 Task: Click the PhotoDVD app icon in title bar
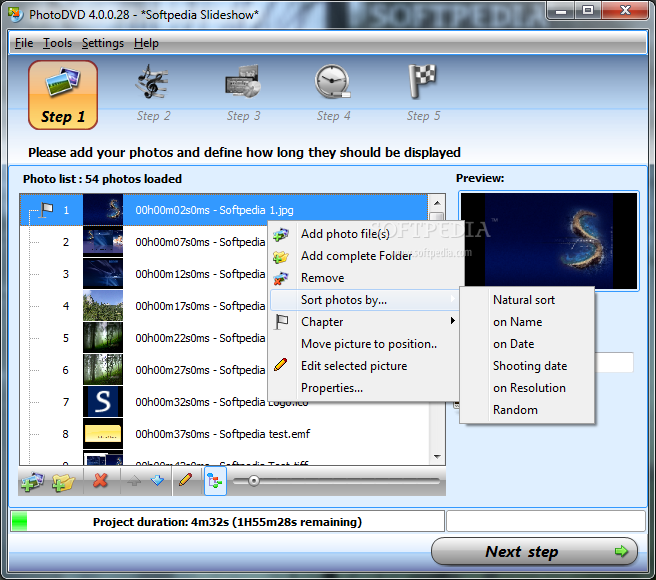pos(15,14)
